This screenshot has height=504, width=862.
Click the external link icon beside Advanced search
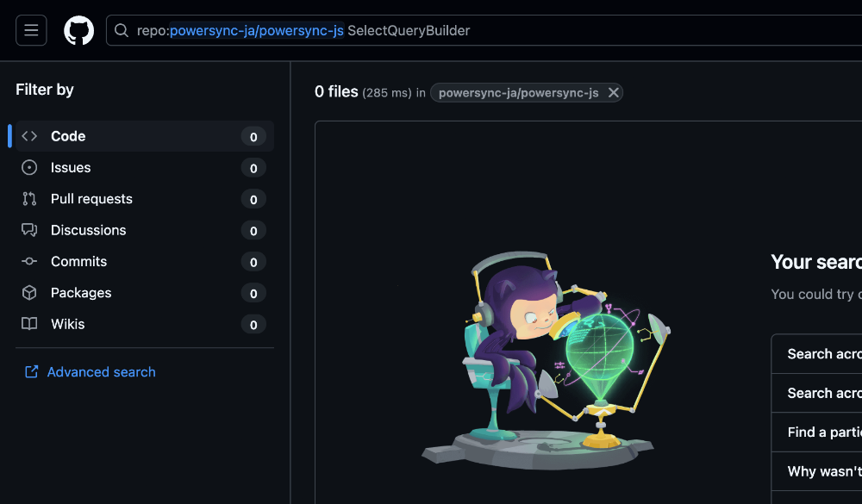point(32,372)
